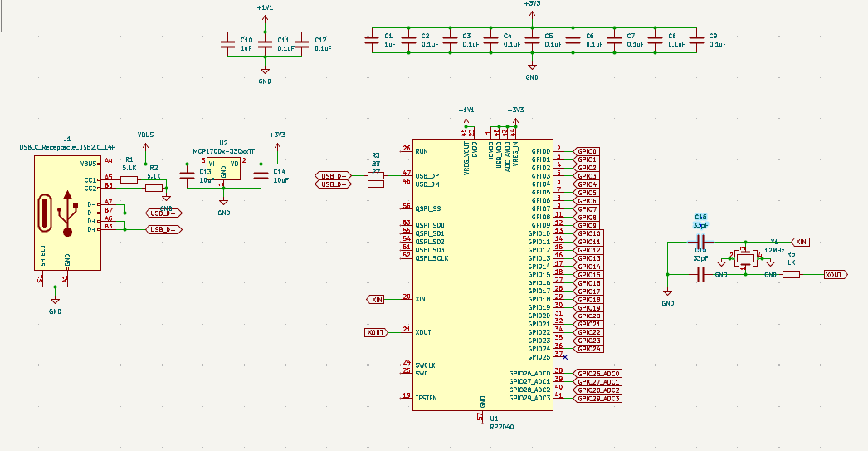Select capacitor C9 on the +3V3 rail

tap(696, 41)
